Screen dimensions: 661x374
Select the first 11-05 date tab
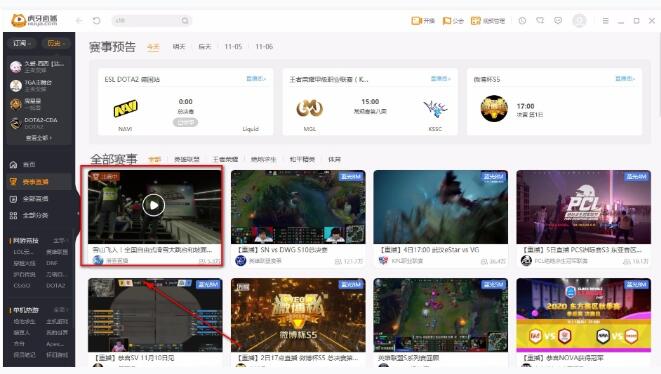[233, 47]
